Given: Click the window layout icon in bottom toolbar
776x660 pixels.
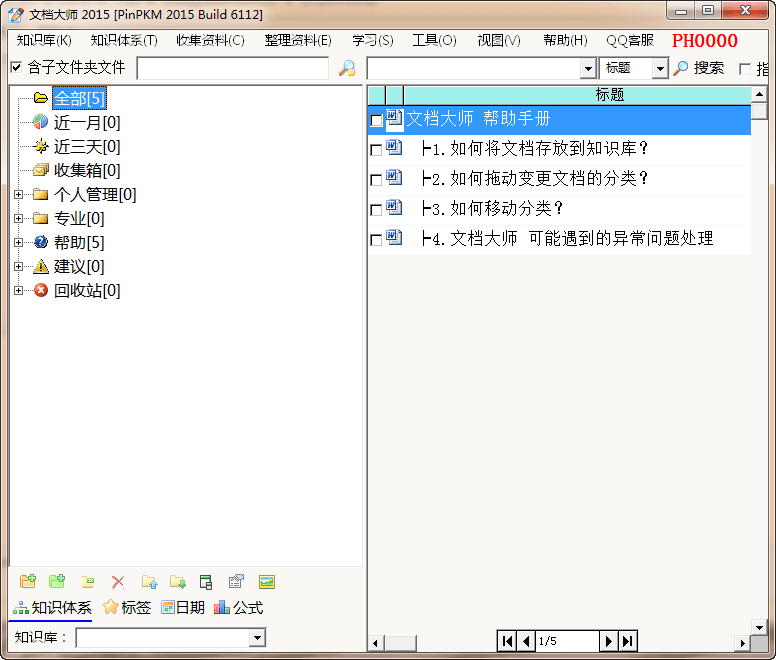Looking at the screenshot, I should (206, 582).
